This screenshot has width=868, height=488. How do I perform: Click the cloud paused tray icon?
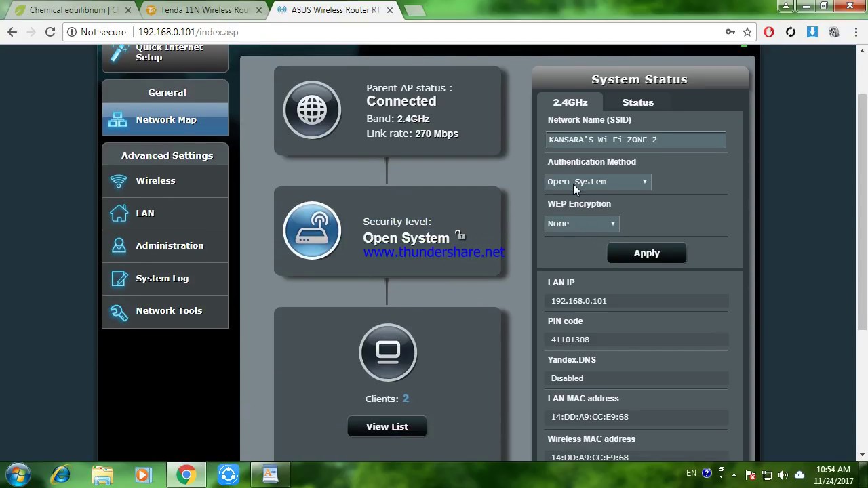[x=800, y=474]
